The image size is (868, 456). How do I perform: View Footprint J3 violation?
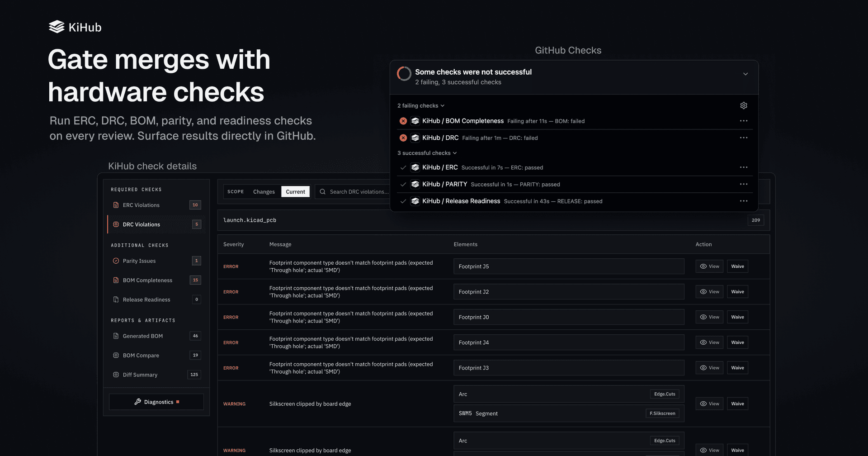[x=709, y=368]
